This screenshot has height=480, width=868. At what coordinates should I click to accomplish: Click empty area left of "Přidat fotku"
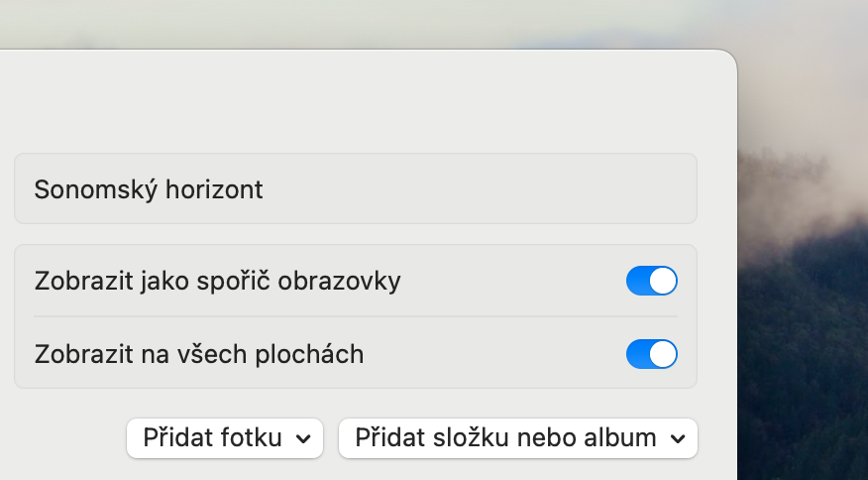(x=64, y=437)
